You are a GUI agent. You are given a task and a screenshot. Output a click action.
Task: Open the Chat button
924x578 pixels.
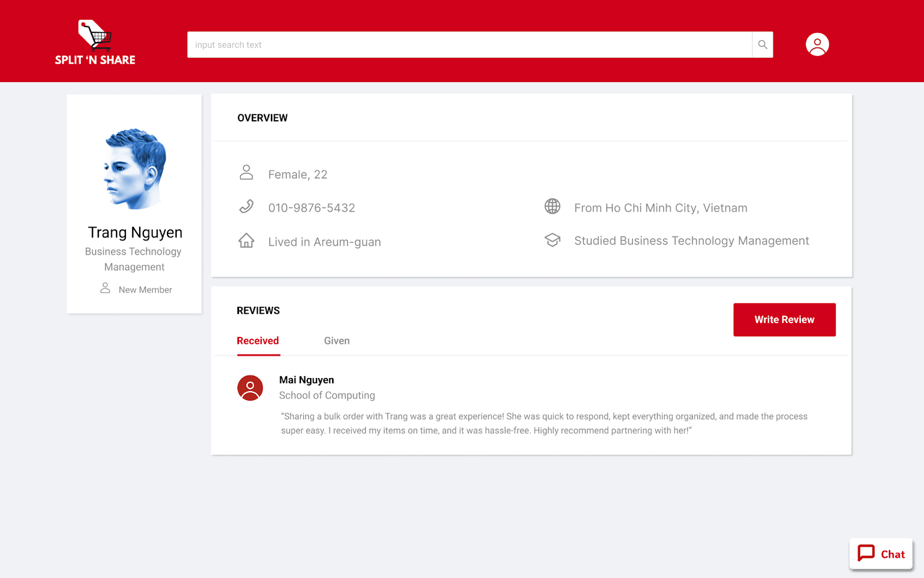pyautogui.click(x=881, y=554)
